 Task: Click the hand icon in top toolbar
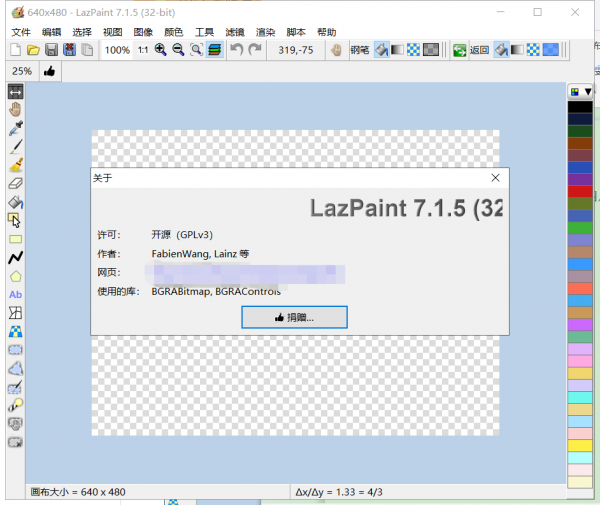(336, 50)
